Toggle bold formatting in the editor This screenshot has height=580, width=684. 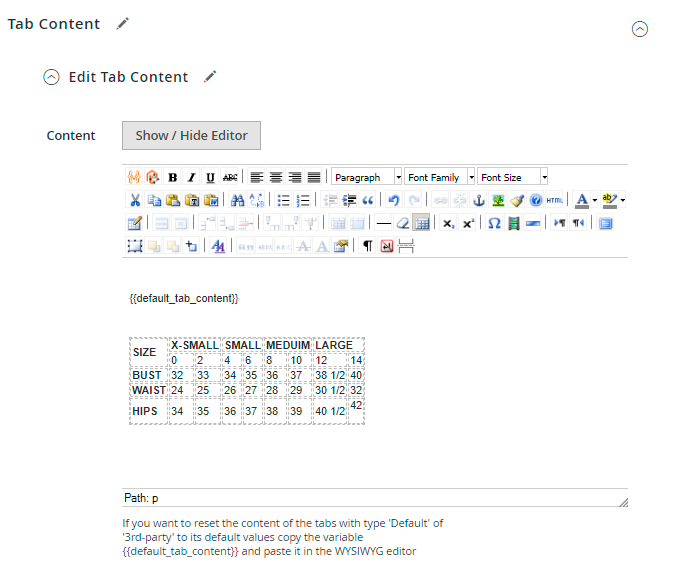(173, 177)
